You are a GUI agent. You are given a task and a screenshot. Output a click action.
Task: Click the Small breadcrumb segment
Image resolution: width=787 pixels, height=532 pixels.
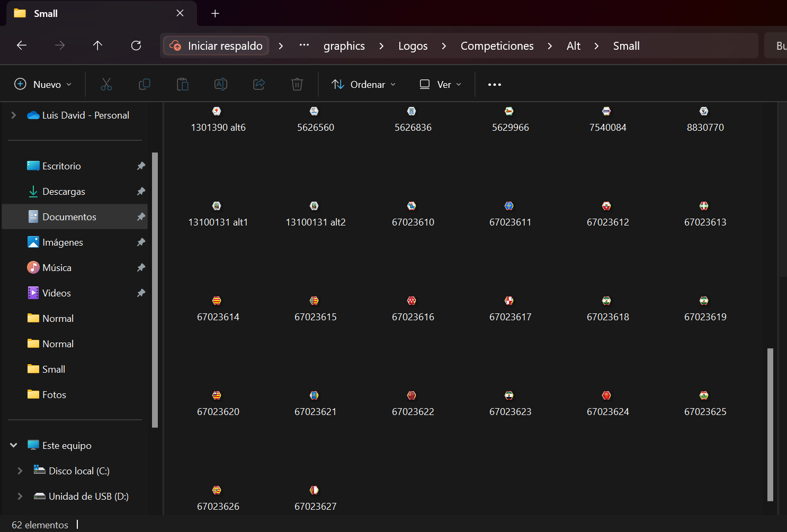627,46
